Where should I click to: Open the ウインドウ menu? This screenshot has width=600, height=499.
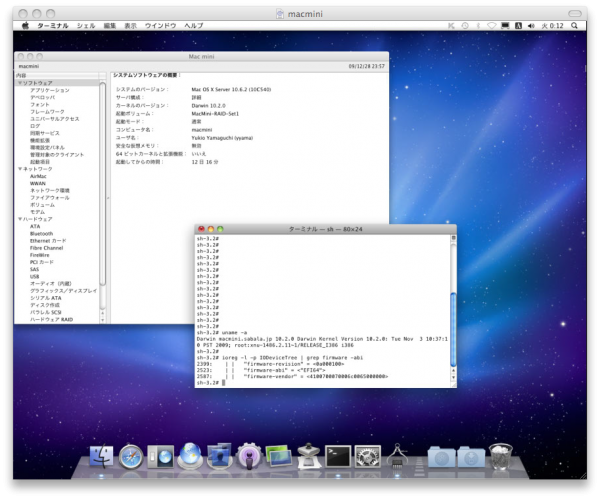(x=160, y=26)
